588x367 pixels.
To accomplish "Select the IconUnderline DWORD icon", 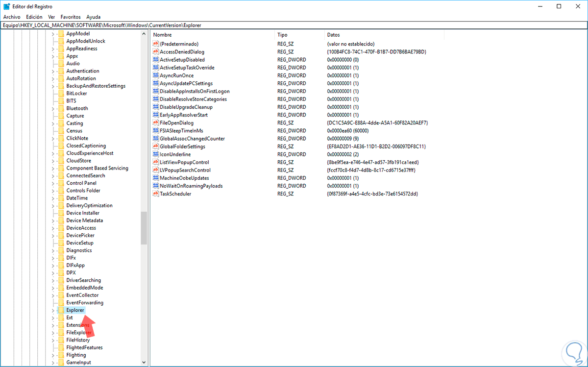I will click(x=156, y=154).
